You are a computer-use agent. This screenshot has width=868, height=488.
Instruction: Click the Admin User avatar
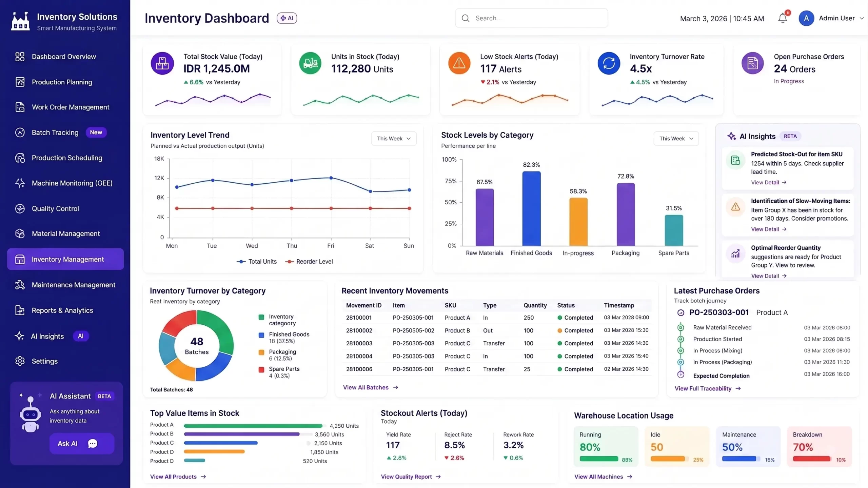point(806,18)
